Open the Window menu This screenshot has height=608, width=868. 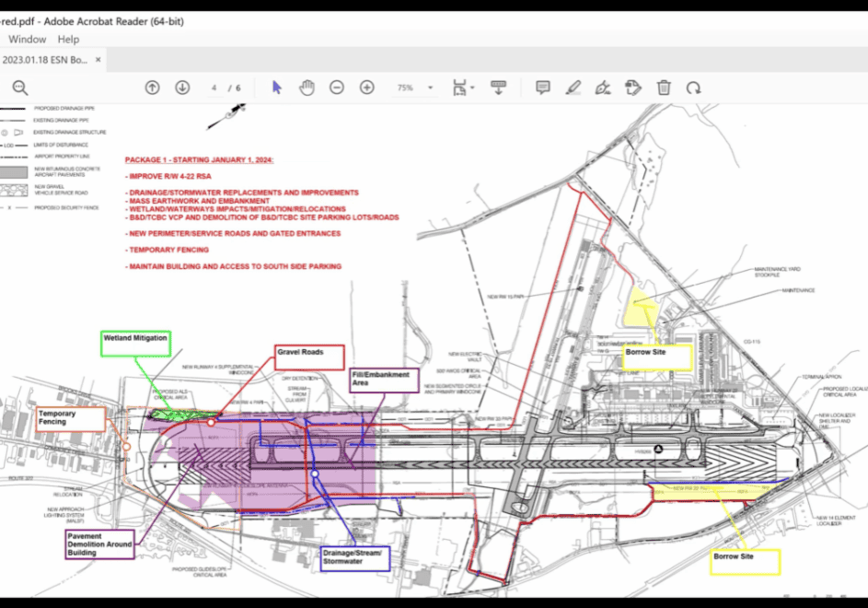pos(28,40)
